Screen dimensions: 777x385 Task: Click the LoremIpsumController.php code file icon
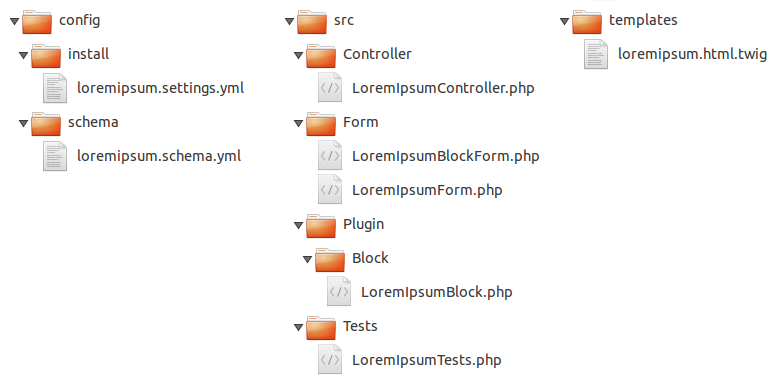click(x=330, y=87)
